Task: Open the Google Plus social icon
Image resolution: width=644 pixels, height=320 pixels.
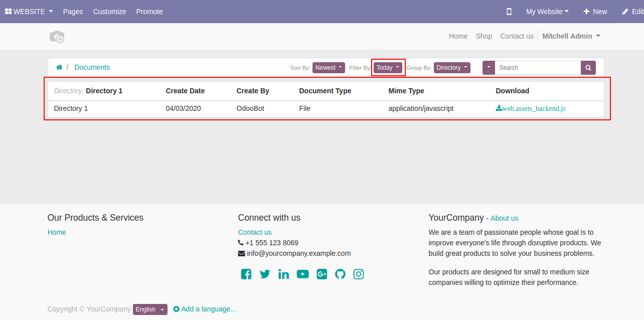Action: point(322,274)
